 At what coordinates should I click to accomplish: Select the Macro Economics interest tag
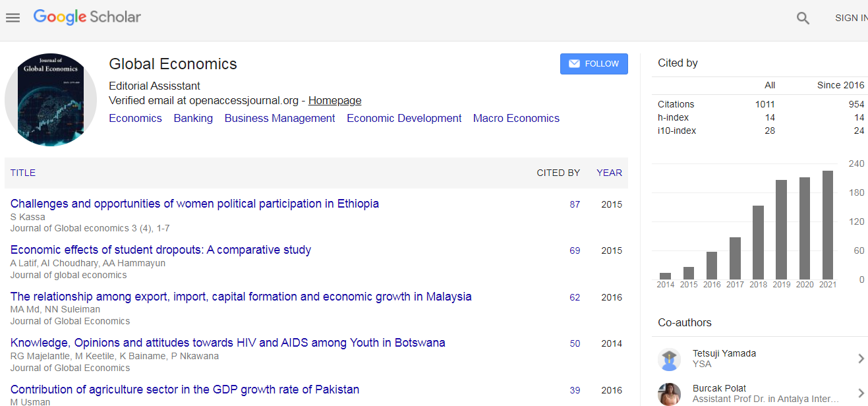point(516,119)
